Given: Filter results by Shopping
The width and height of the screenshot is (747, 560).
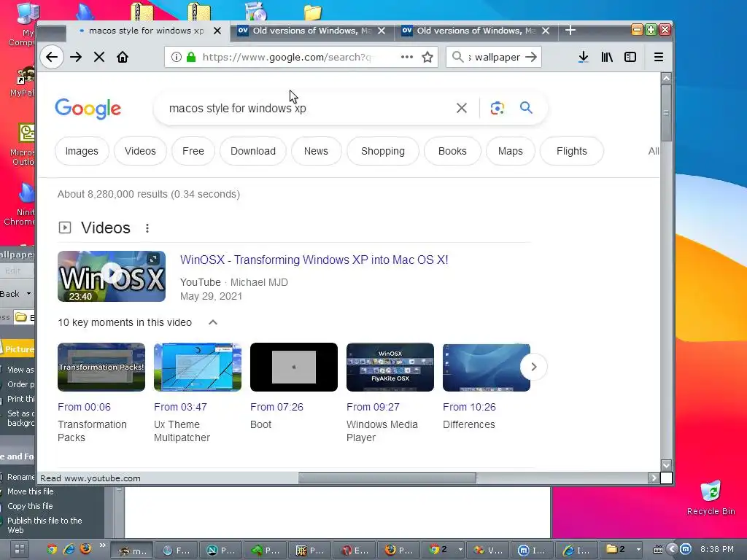Looking at the screenshot, I should [382, 151].
